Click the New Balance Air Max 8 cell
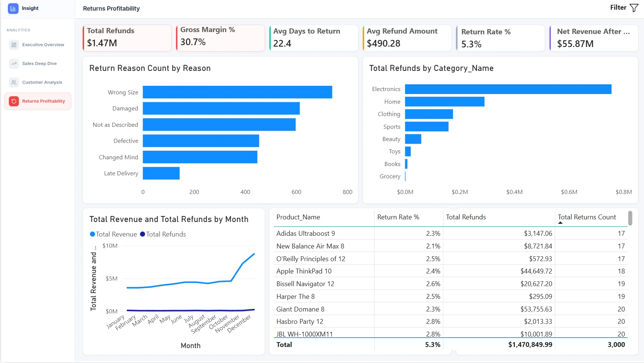Viewport: 644px width, 363px height. [x=310, y=246]
